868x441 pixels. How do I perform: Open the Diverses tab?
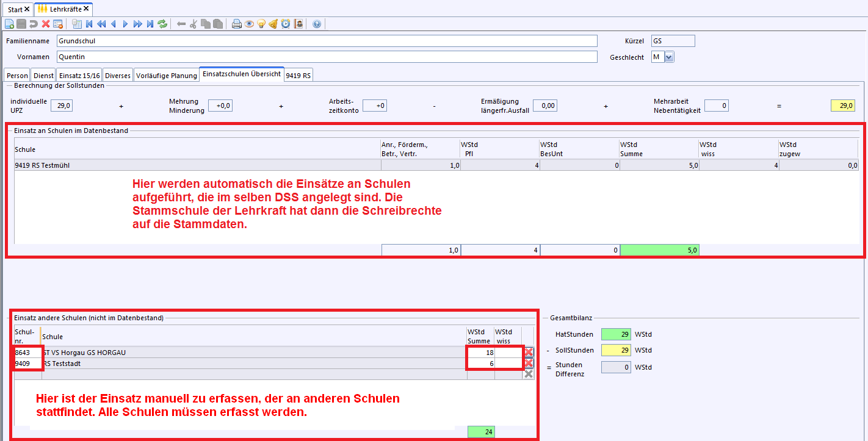(x=118, y=76)
